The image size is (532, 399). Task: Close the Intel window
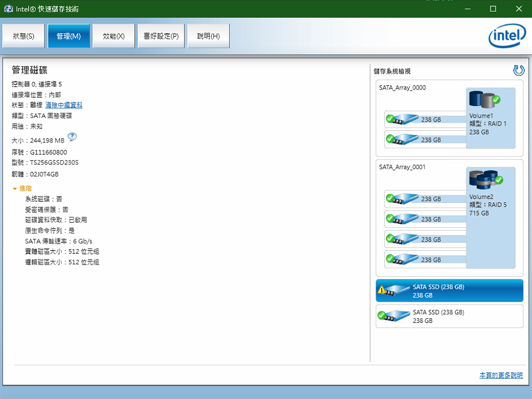point(519,9)
